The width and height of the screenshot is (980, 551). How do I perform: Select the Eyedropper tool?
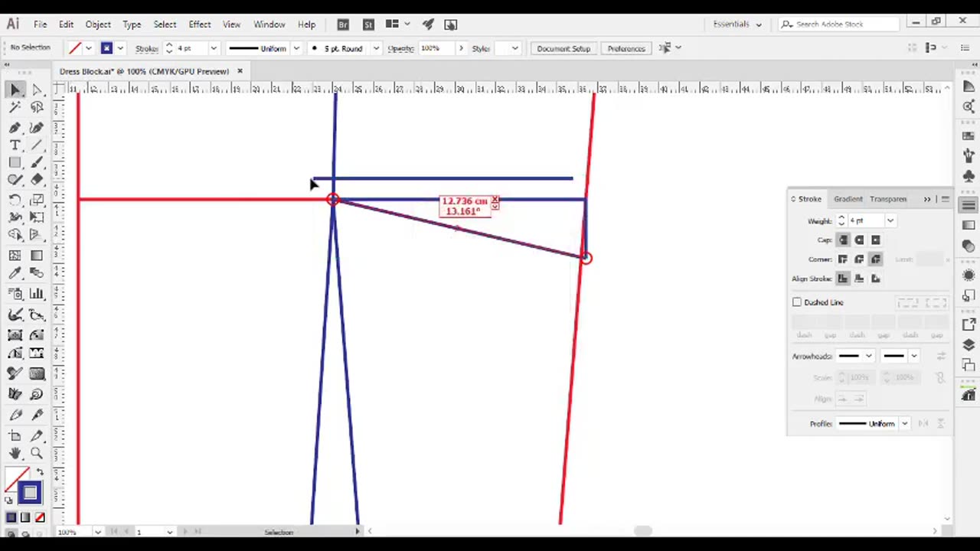15,274
